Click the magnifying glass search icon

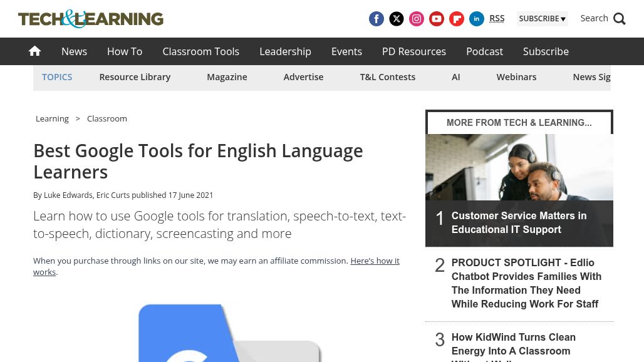(620, 19)
